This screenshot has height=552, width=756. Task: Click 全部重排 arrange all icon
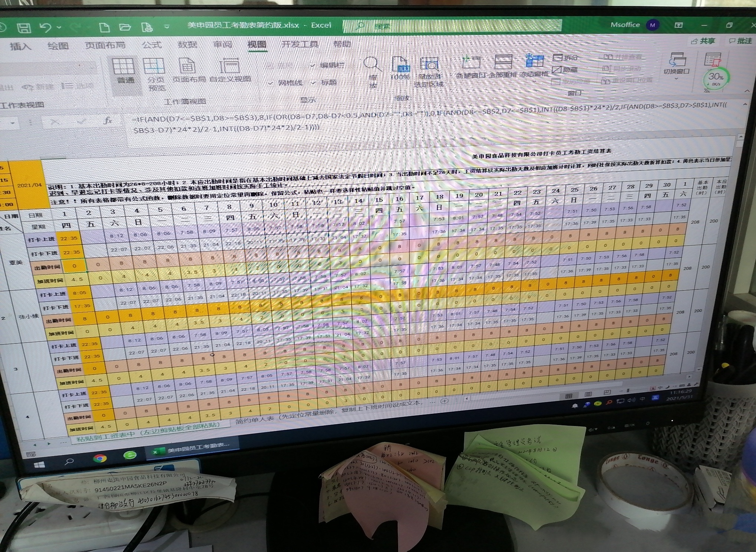[x=502, y=66]
